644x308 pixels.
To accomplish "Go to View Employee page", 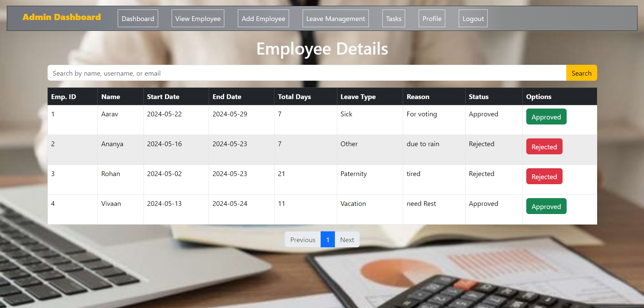I will (198, 19).
